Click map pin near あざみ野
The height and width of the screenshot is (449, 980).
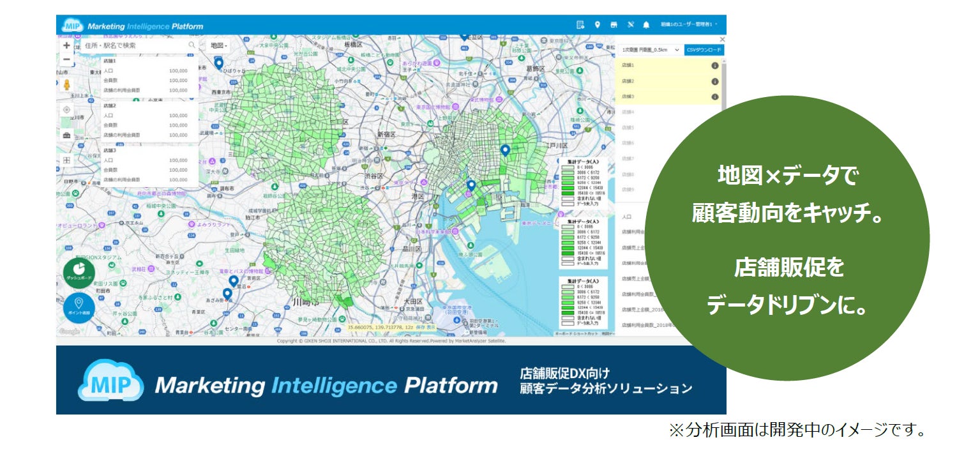[227, 294]
